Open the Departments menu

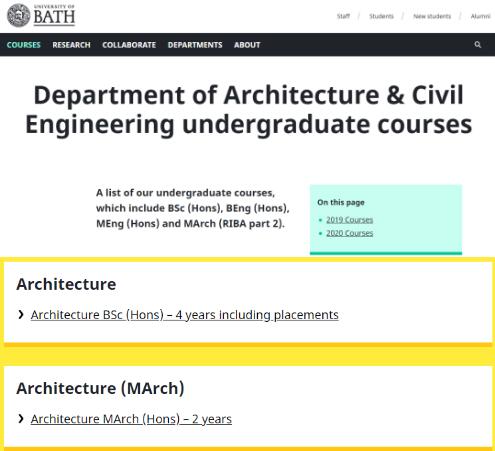(195, 45)
